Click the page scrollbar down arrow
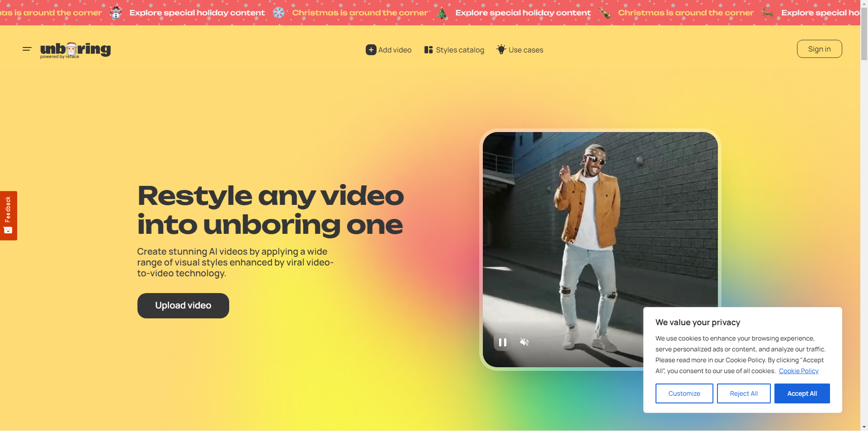 [864, 426]
